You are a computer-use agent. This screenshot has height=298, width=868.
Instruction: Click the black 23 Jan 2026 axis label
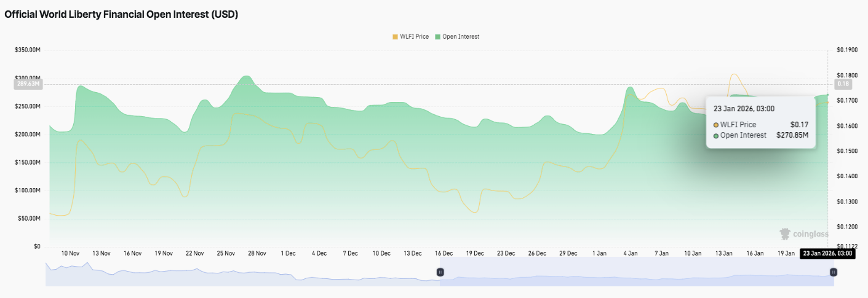click(x=827, y=253)
